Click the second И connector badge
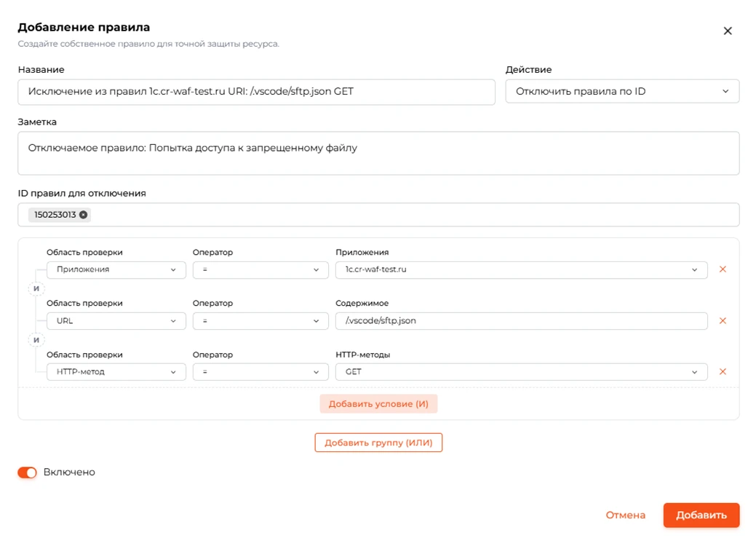 click(x=36, y=340)
